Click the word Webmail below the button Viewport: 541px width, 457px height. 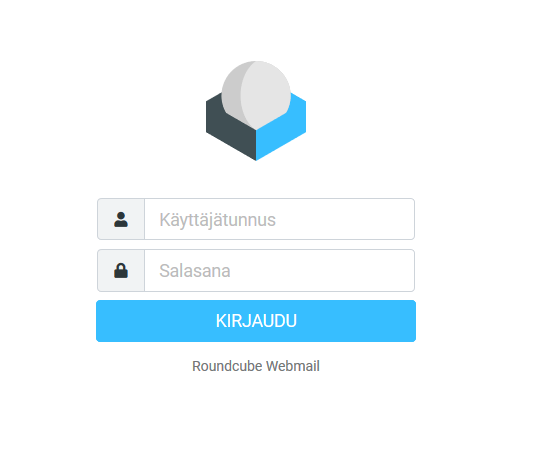pyautogui.click(x=293, y=366)
